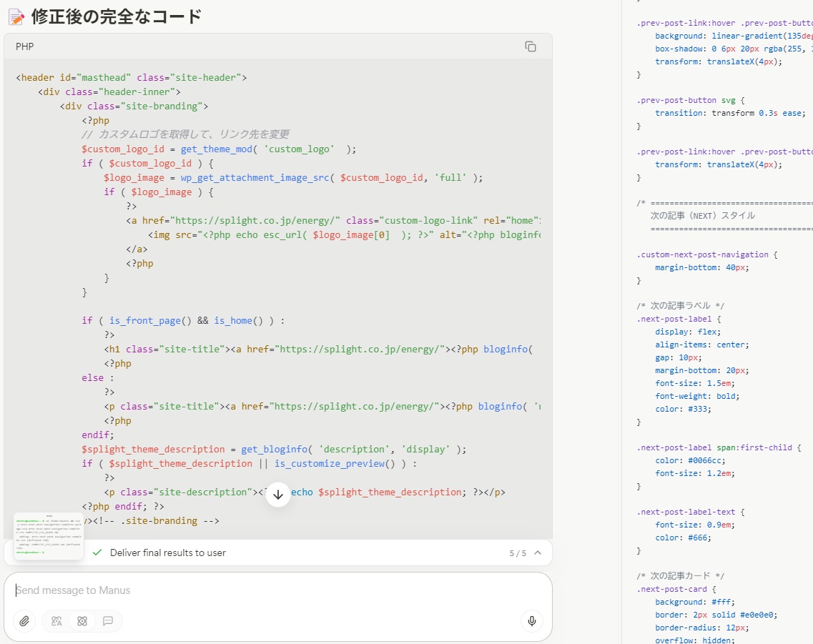Select the atom-shaped agent mode icon
The height and width of the screenshot is (644, 813).
(82, 621)
